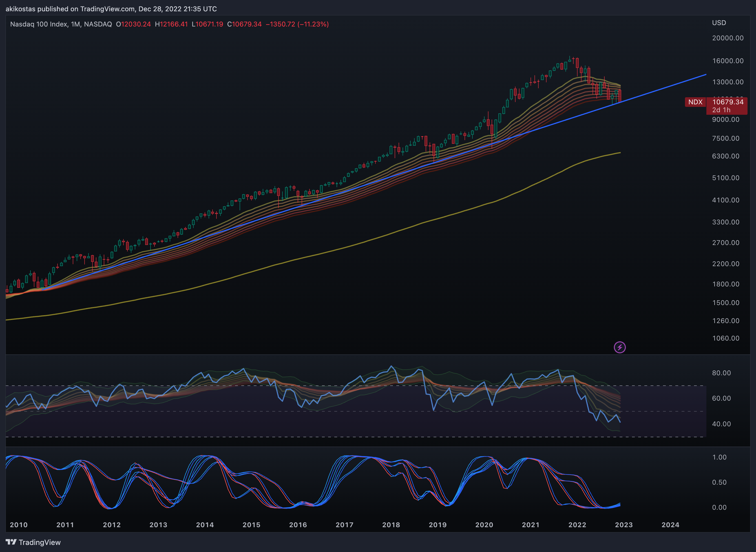Click the 2020 label on time axis

tap(484, 525)
